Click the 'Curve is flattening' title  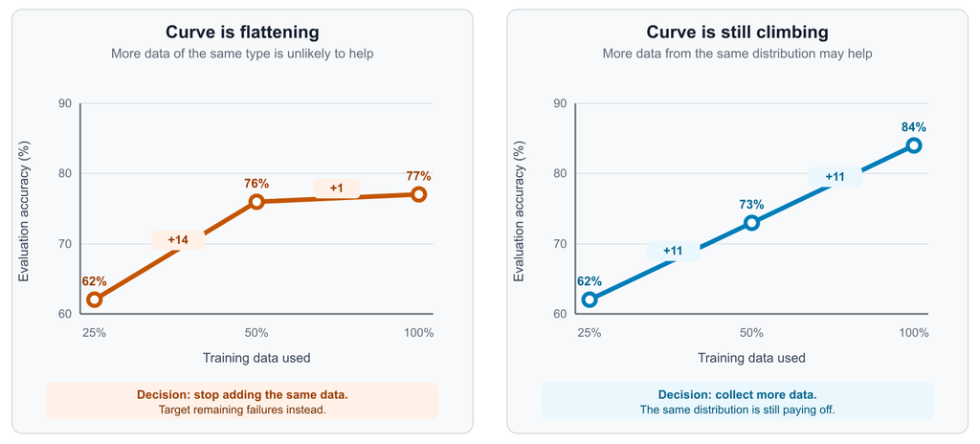[242, 32]
